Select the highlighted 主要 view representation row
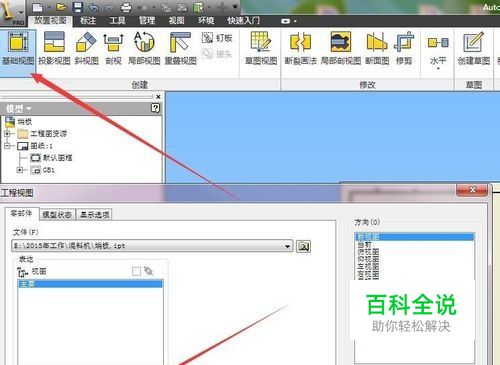500x365 pixels. click(90, 284)
